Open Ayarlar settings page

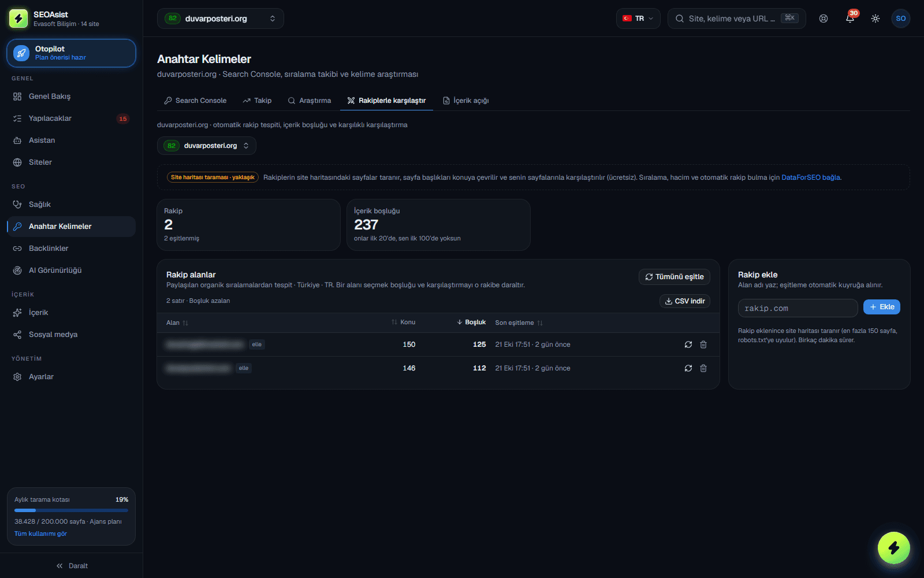click(x=72, y=377)
